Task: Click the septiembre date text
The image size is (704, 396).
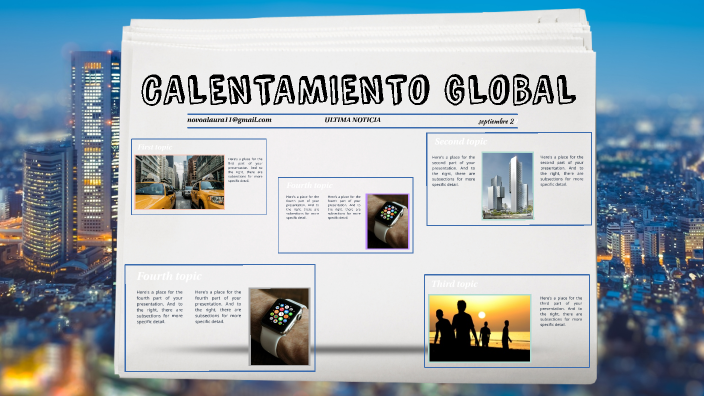Action: point(496,122)
